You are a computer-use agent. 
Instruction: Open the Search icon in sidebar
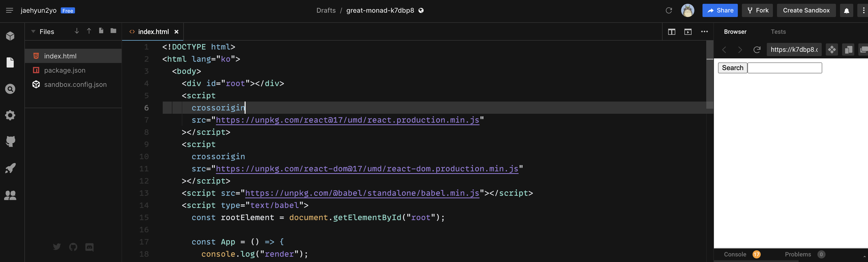click(x=10, y=89)
